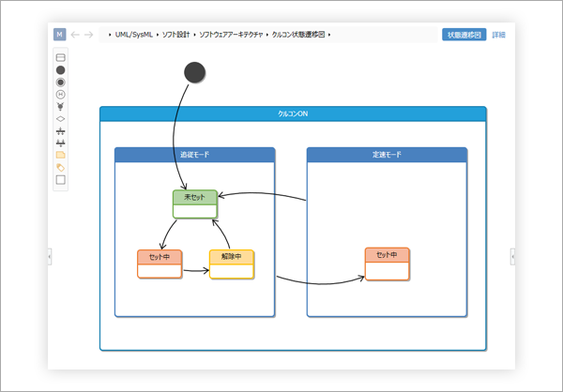Select the State shape tool in palette
The height and width of the screenshot is (392, 563).
click(x=61, y=57)
